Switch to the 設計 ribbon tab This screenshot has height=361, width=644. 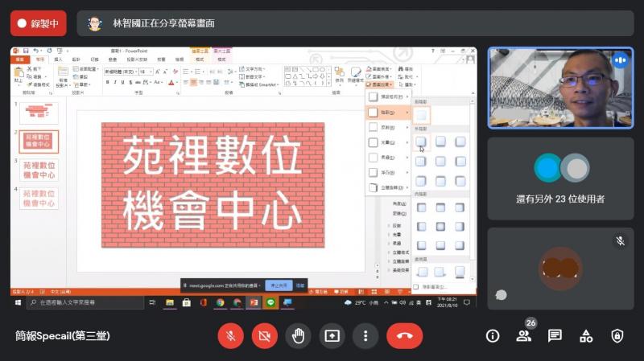[76, 59]
